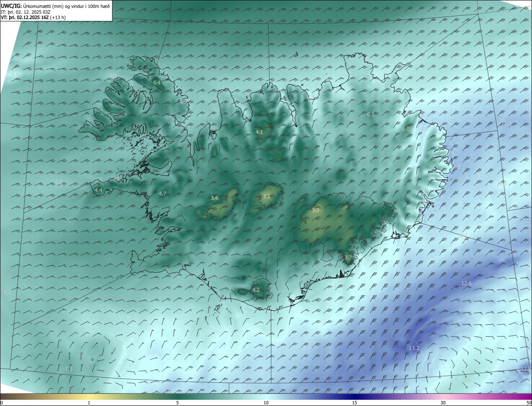Select the 3.7 value label

click(x=348, y=258)
